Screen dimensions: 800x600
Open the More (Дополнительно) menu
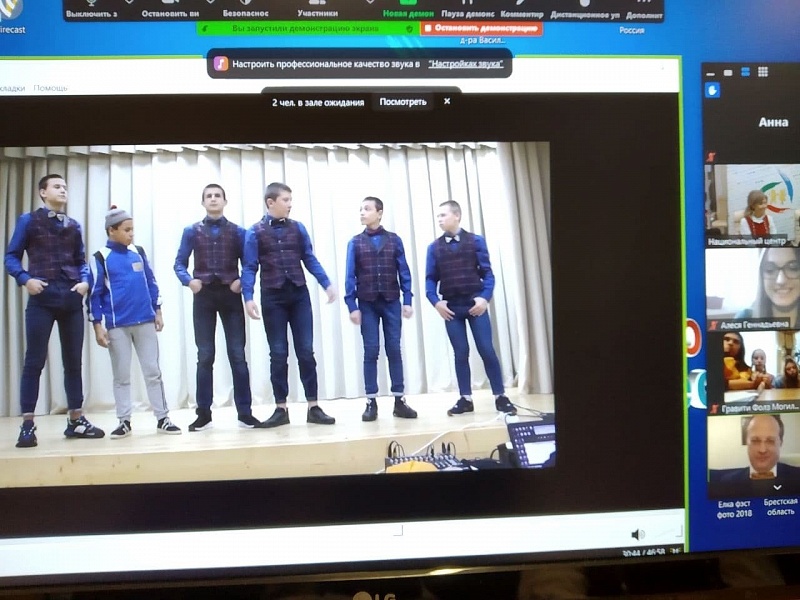(x=643, y=10)
